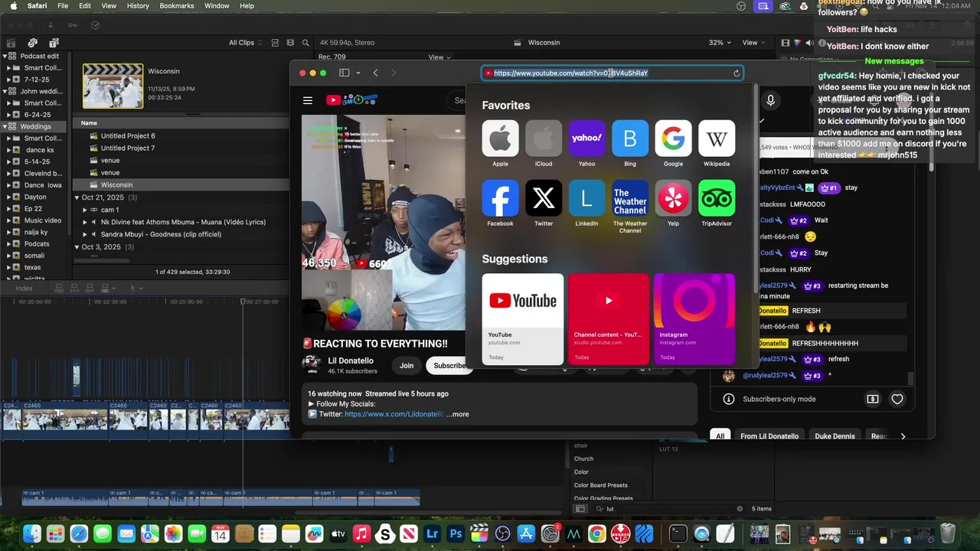The width and height of the screenshot is (980, 551).
Task: Open Final Cut Pro in Dock
Action: point(479,533)
